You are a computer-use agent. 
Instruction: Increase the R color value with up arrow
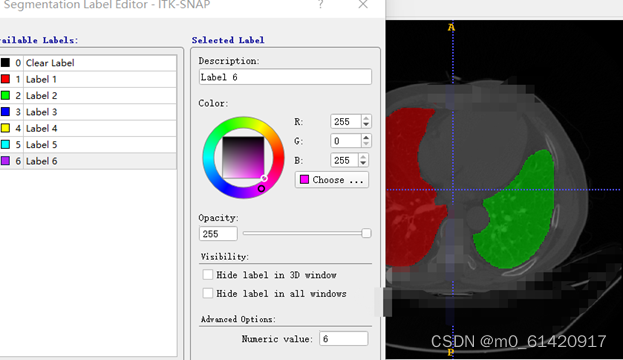coord(366,118)
